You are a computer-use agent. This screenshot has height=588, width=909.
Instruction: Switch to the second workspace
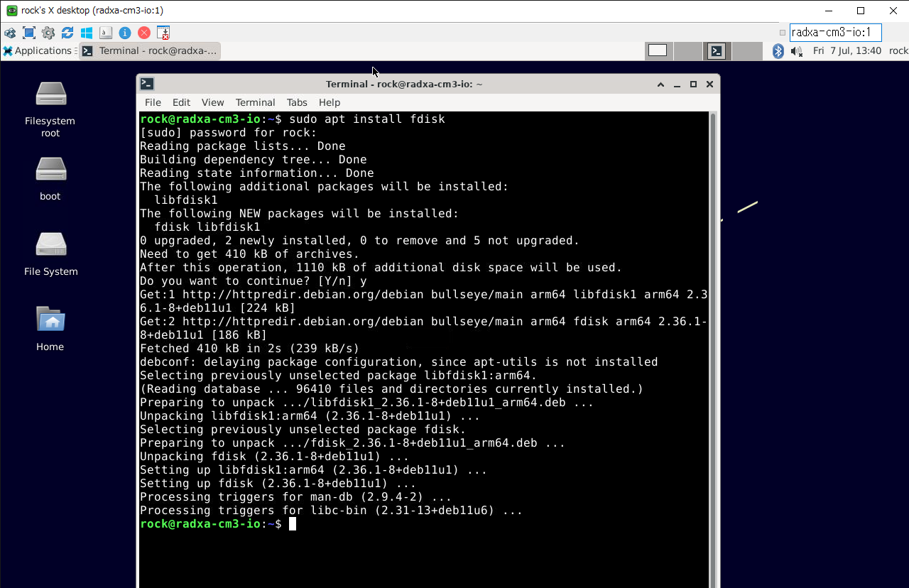pyautogui.click(x=687, y=50)
